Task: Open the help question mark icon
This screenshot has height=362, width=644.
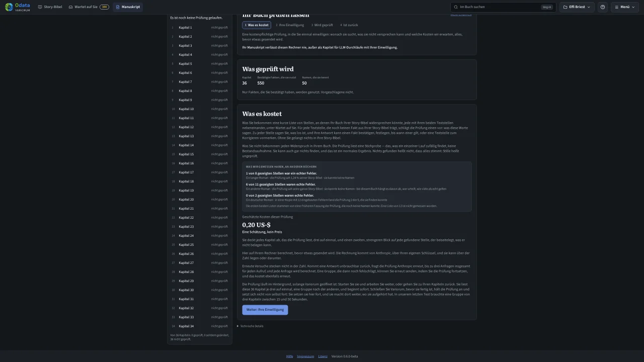Action: click(603, 7)
